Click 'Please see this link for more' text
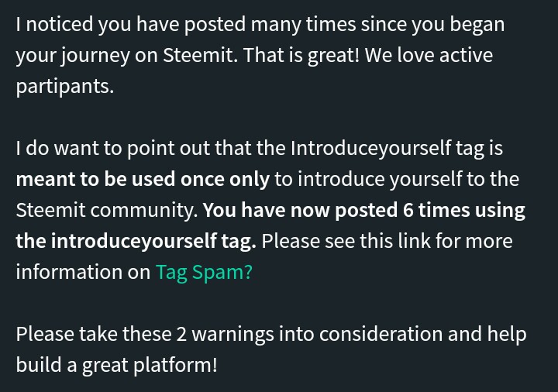This screenshot has width=558, height=392. pyautogui.click(x=387, y=241)
